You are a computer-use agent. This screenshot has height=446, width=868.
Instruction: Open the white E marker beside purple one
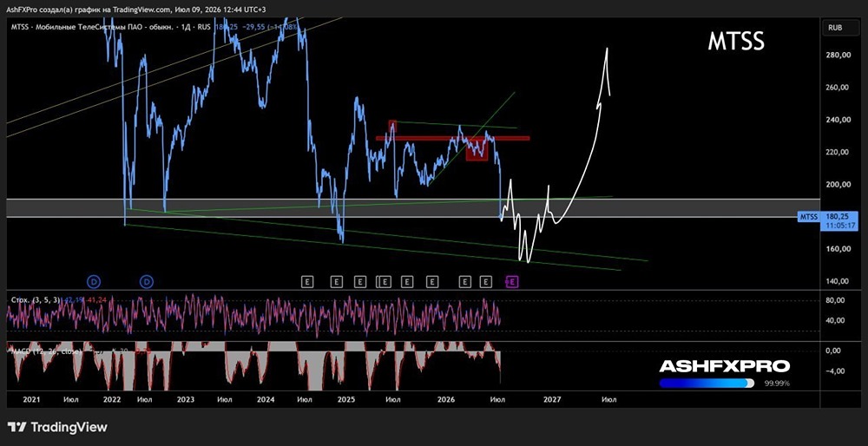[x=486, y=282]
